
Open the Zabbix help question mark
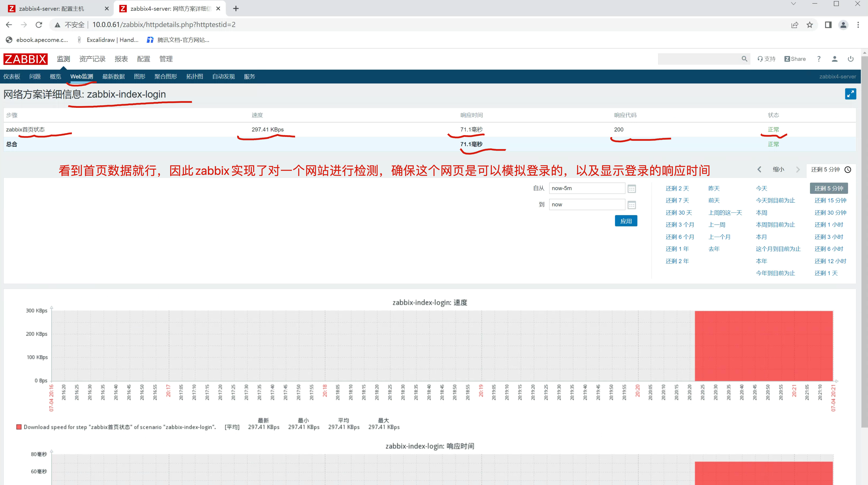[819, 59]
